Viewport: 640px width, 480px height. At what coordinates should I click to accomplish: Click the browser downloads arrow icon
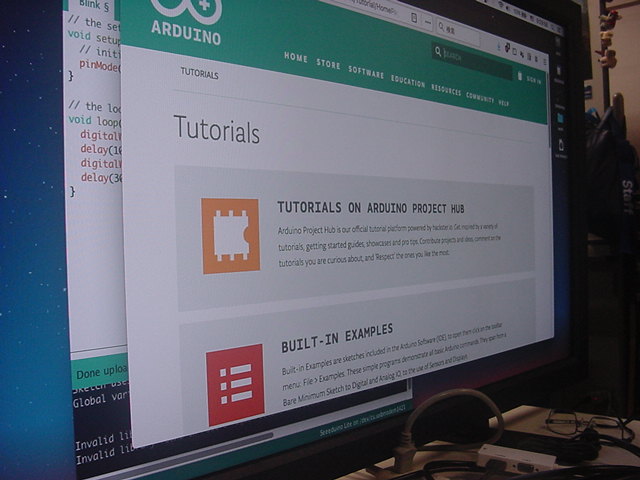[498, 47]
